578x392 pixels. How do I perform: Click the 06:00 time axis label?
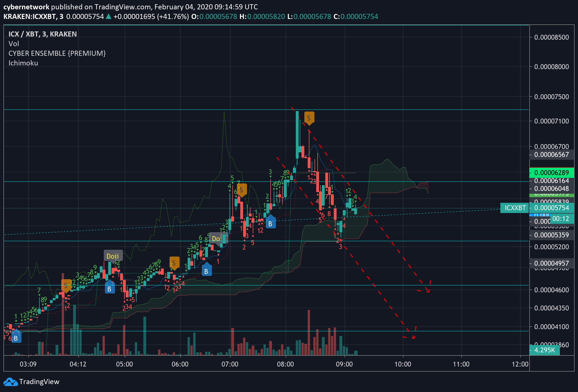click(x=180, y=364)
